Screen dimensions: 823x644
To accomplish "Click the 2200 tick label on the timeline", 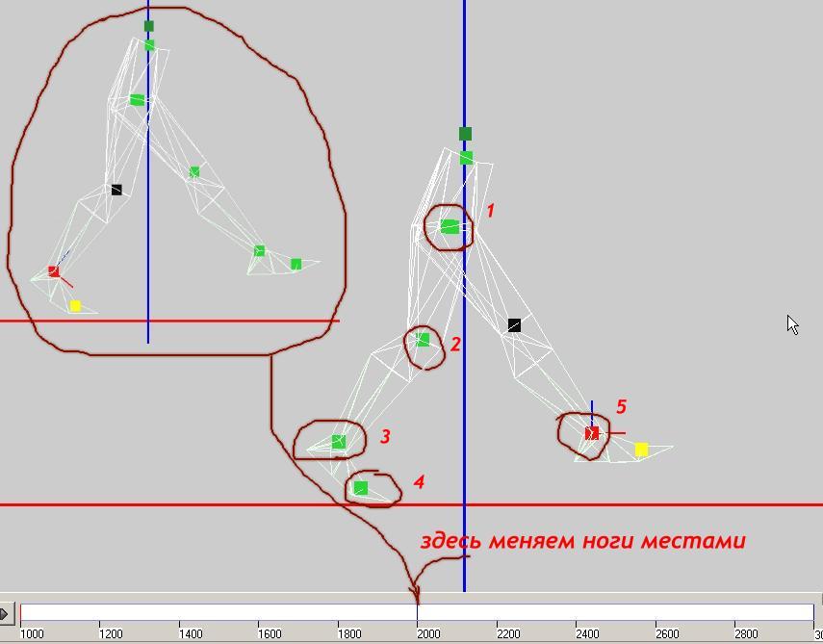I will tap(508, 634).
